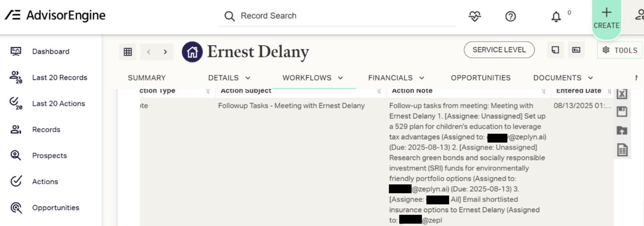
Task: Click the folder upload icon
Action: point(622,130)
